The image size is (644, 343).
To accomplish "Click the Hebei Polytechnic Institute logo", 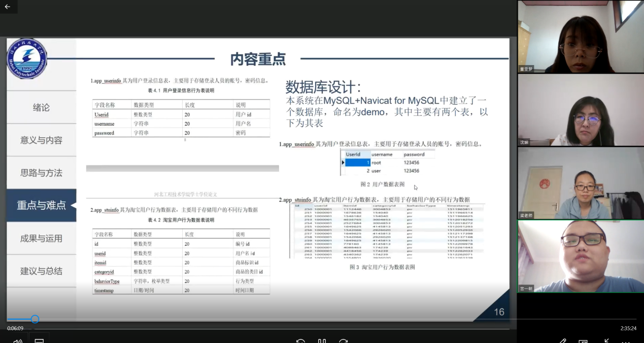I will point(27,58).
